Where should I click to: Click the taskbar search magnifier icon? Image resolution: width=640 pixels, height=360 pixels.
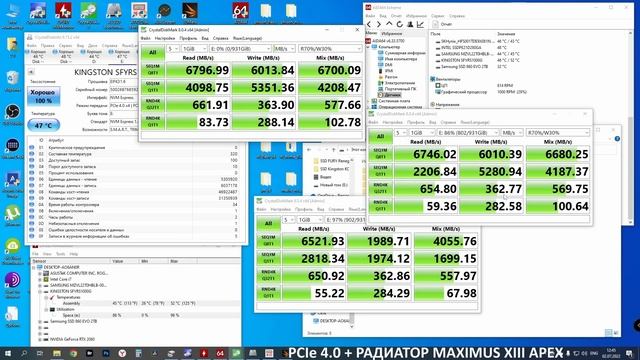click(x=24, y=353)
